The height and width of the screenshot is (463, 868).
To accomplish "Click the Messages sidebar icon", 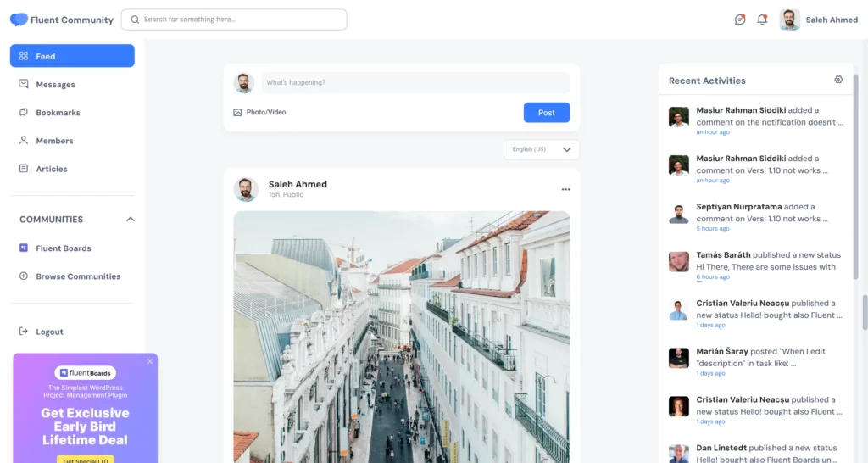I will (23, 84).
